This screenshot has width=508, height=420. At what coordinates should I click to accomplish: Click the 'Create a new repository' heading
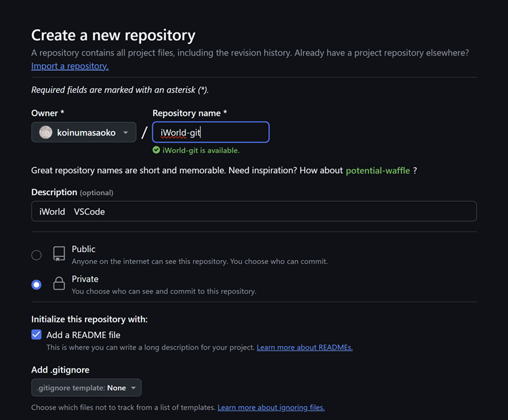pyautogui.click(x=113, y=35)
